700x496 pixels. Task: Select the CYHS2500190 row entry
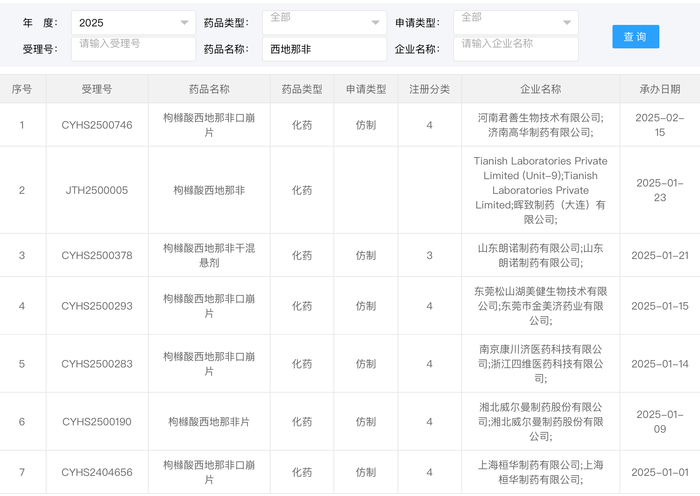[x=96, y=422]
